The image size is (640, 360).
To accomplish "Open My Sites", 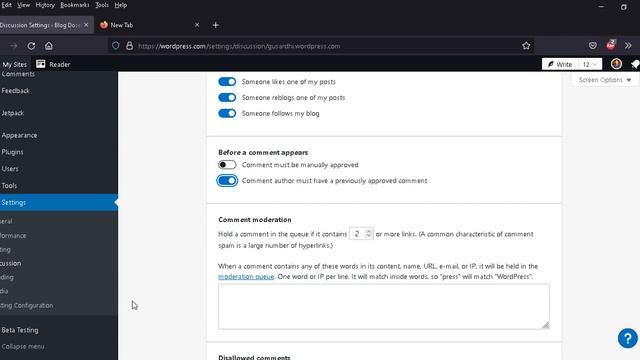I will point(14,64).
